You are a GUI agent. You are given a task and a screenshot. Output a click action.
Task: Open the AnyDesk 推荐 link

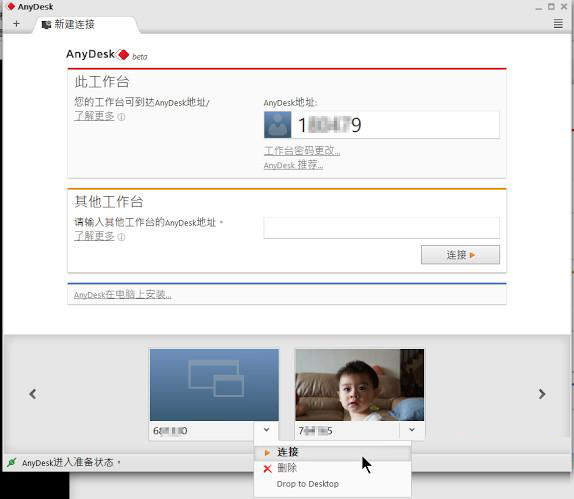[x=293, y=165]
